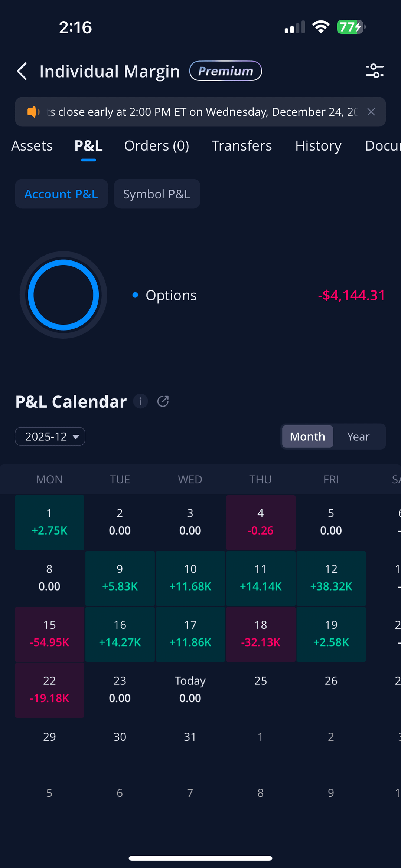Select December 15 showing -54.95K
Viewport: 401px width, 868px height.
coord(49,634)
